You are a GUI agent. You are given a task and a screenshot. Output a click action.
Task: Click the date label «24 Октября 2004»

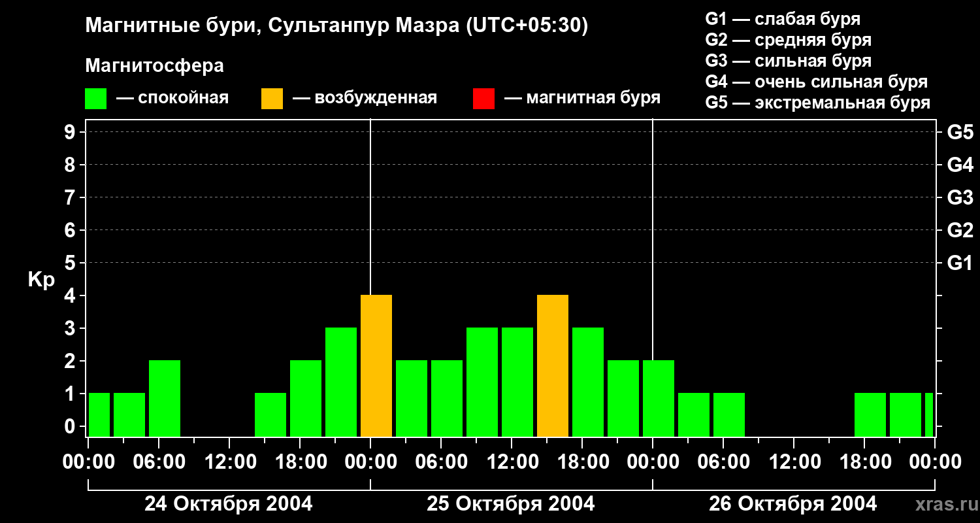coord(229,504)
